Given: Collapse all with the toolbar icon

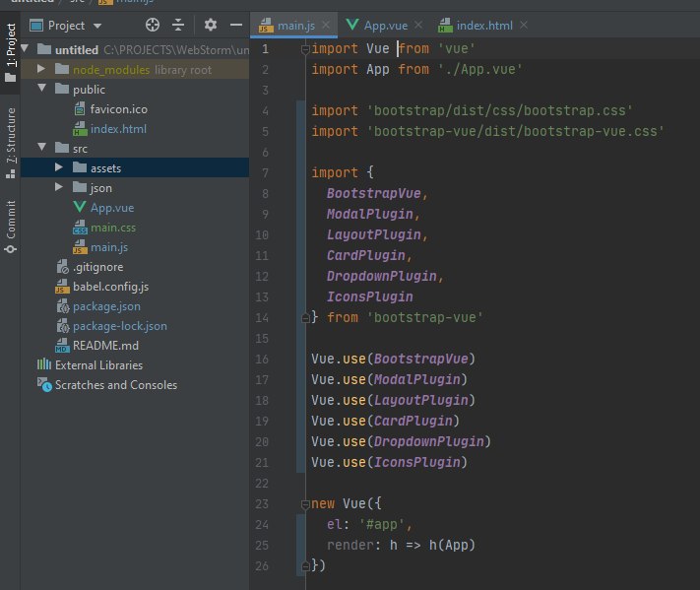Looking at the screenshot, I should [178, 25].
